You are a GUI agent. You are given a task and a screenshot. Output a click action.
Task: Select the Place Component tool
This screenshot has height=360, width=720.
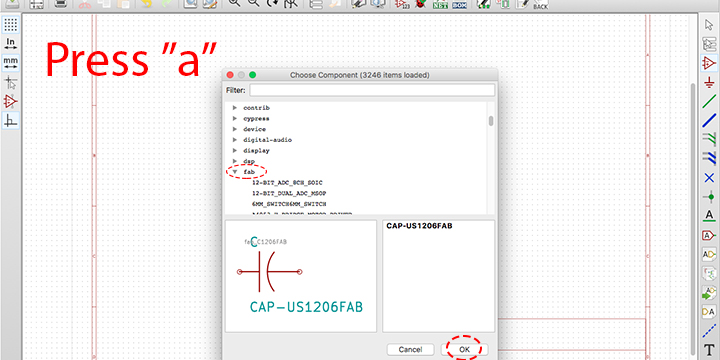tap(709, 63)
